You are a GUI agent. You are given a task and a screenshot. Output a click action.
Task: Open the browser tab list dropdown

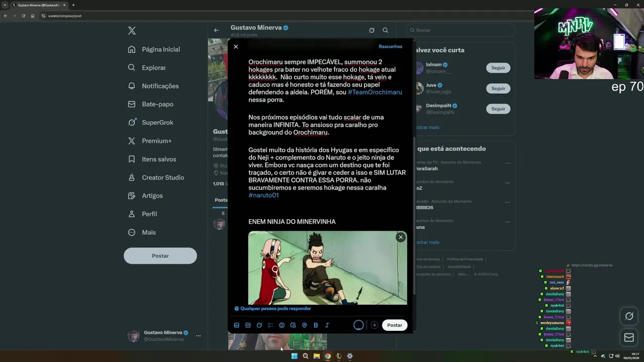pyautogui.click(x=5, y=5)
